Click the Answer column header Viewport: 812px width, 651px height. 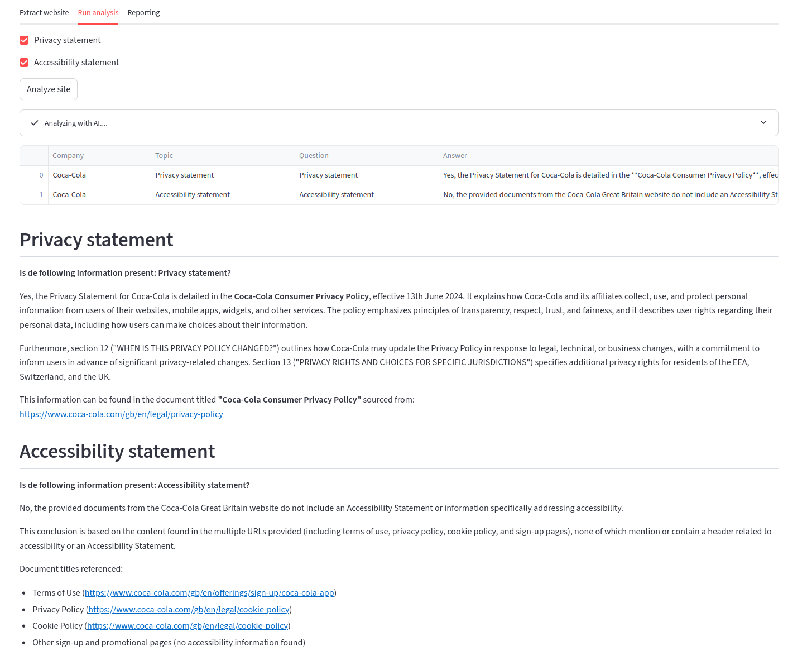[x=608, y=156]
